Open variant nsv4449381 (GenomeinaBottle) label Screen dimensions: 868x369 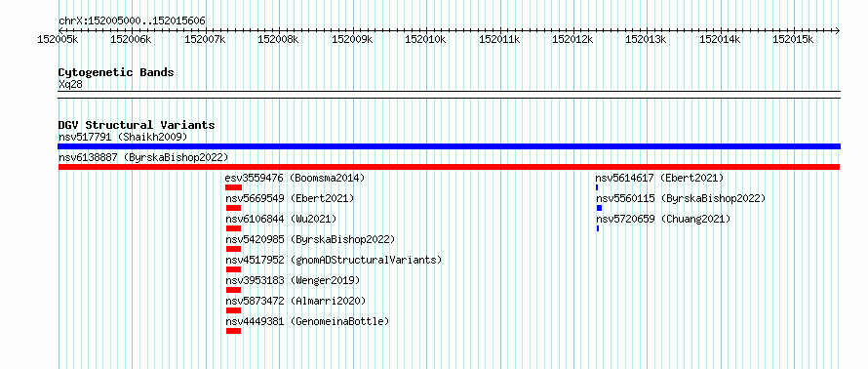[x=308, y=321]
